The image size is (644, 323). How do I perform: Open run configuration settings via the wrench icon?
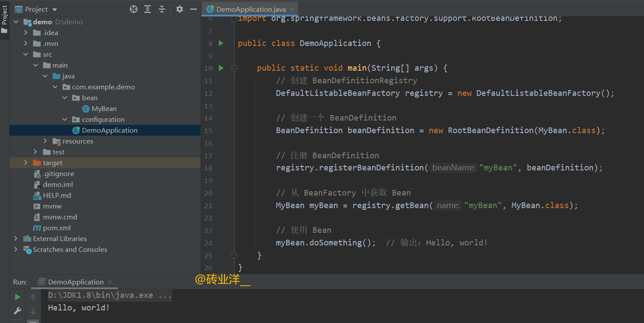click(x=17, y=310)
